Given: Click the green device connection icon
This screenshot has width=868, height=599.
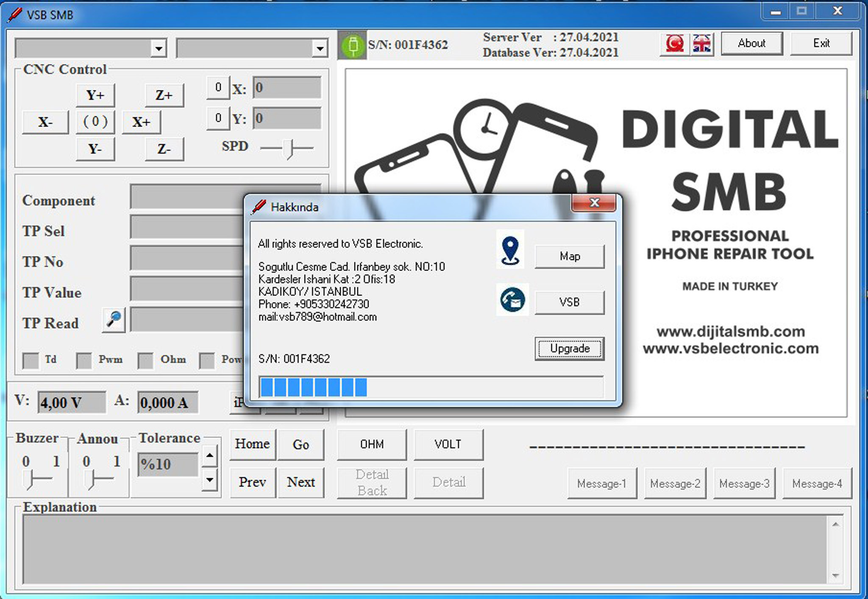Looking at the screenshot, I should 352,45.
